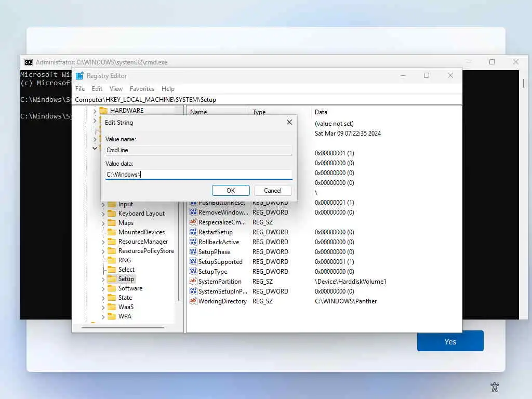Image resolution: width=532 pixels, height=399 pixels.
Task: Click the SetupType DWORD icon
Action: (x=193, y=271)
